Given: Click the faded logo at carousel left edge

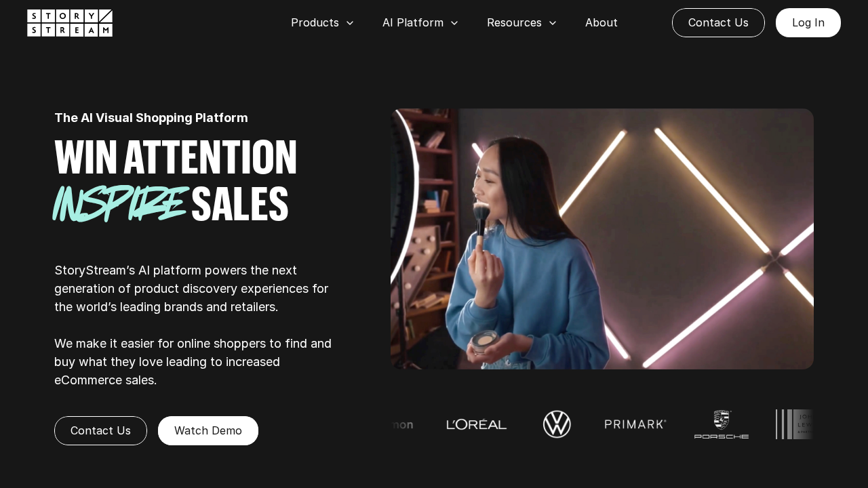Looking at the screenshot, I should tap(402, 425).
